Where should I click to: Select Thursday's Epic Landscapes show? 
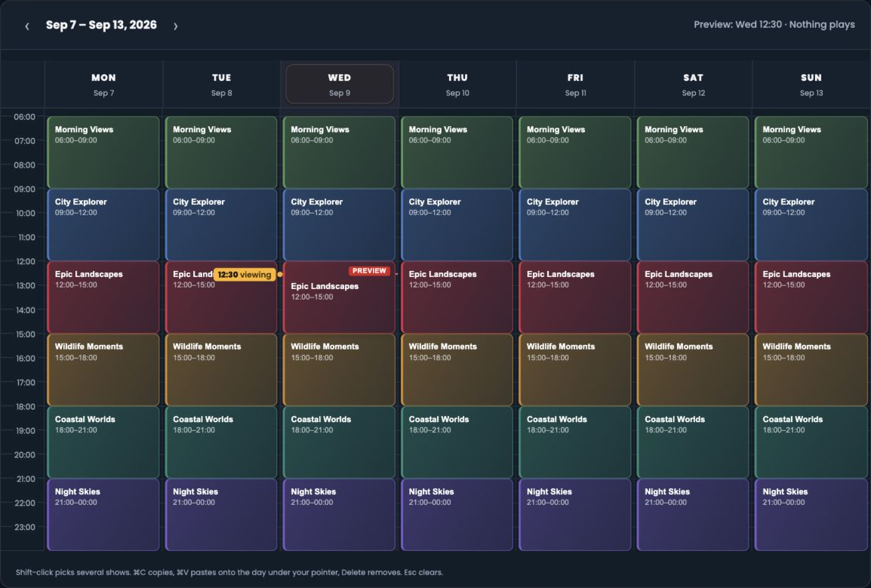(x=457, y=297)
